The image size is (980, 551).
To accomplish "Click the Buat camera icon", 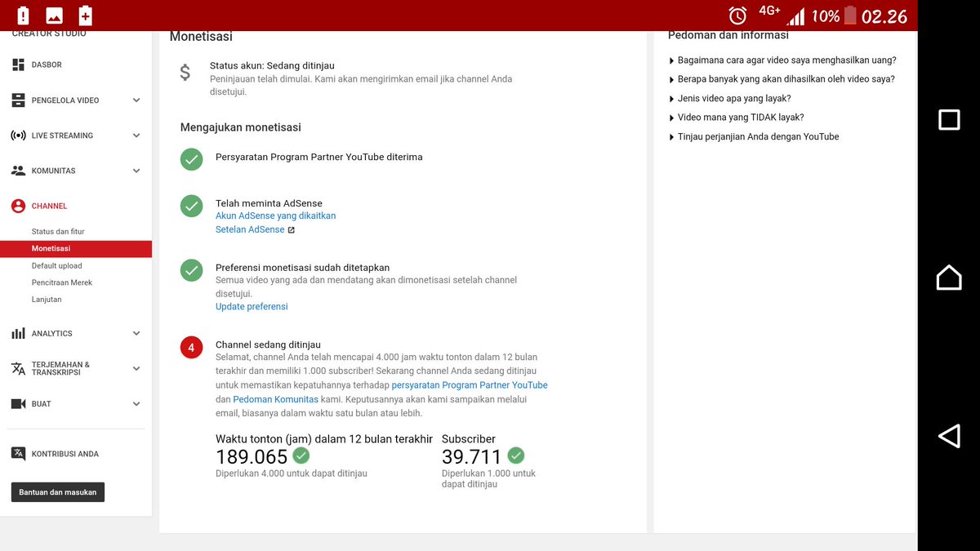I will [x=18, y=404].
